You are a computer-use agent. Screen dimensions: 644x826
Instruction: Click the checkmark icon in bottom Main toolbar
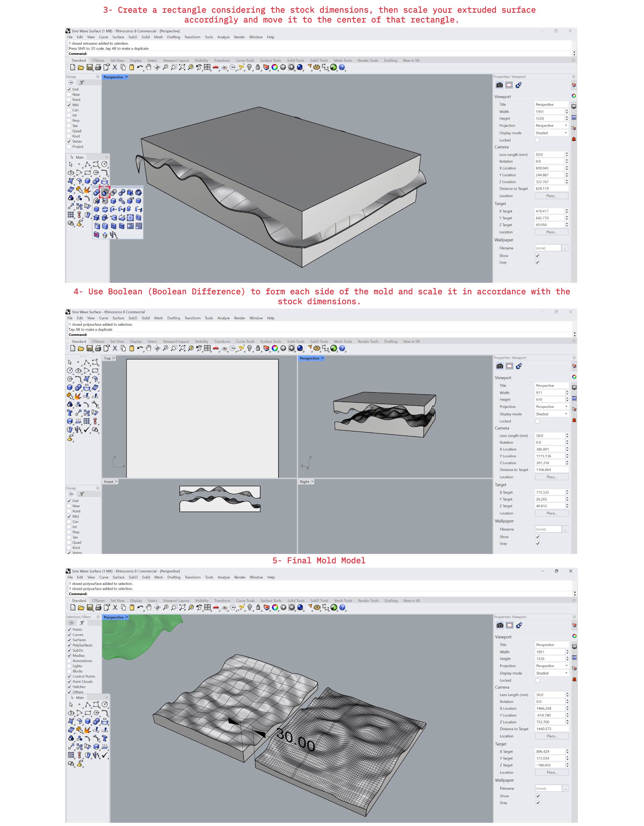(x=105, y=755)
